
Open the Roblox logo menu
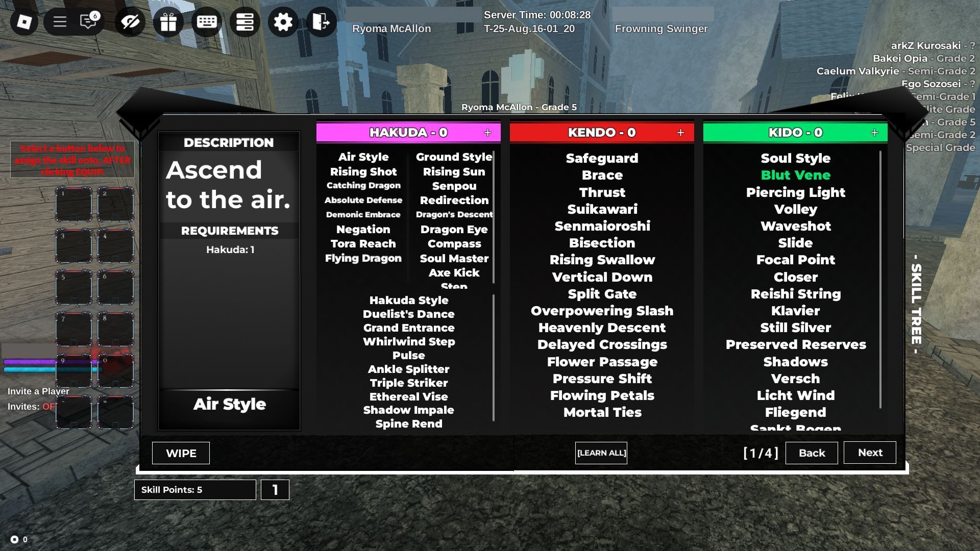click(24, 22)
